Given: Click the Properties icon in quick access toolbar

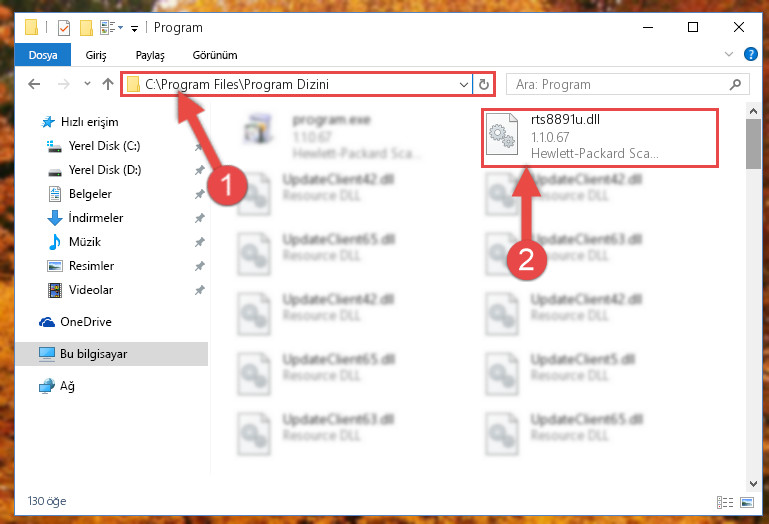Looking at the screenshot, I should [x=64, y=27].
